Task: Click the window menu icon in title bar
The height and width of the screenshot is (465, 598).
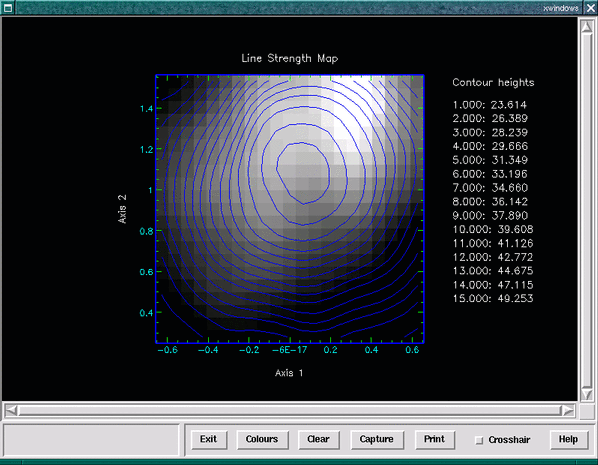Action: 7,7
